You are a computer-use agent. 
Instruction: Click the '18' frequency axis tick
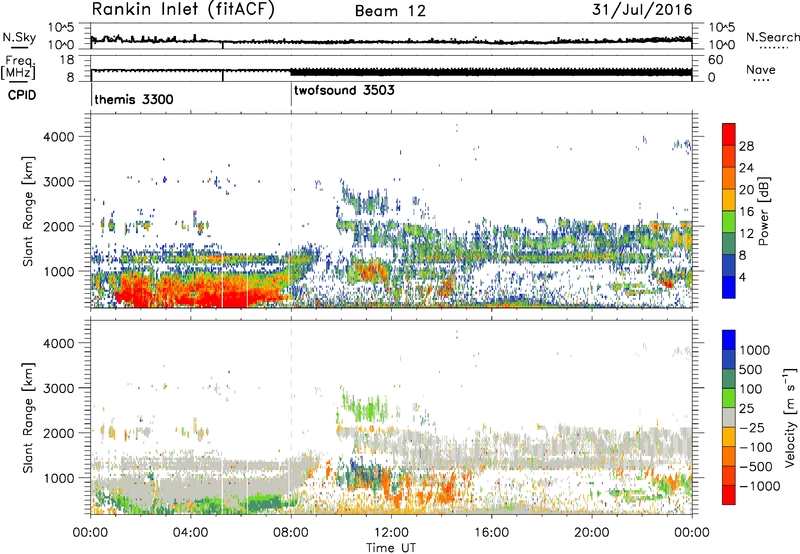67,60
